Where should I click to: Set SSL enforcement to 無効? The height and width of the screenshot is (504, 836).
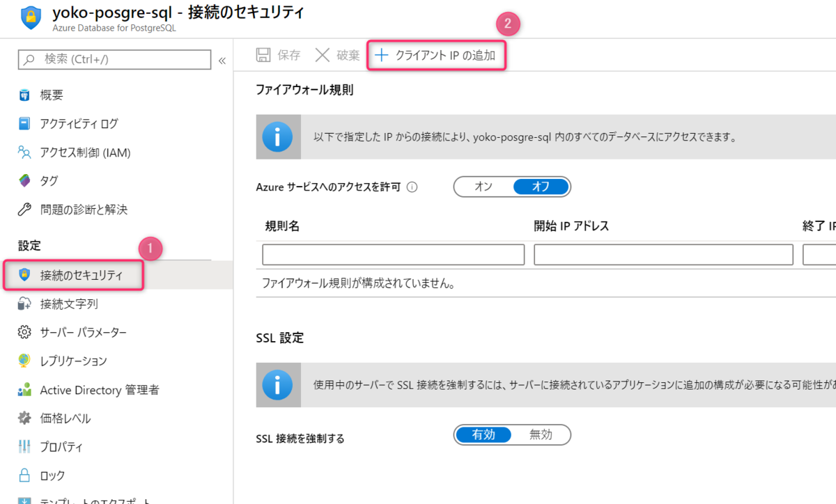541,435
